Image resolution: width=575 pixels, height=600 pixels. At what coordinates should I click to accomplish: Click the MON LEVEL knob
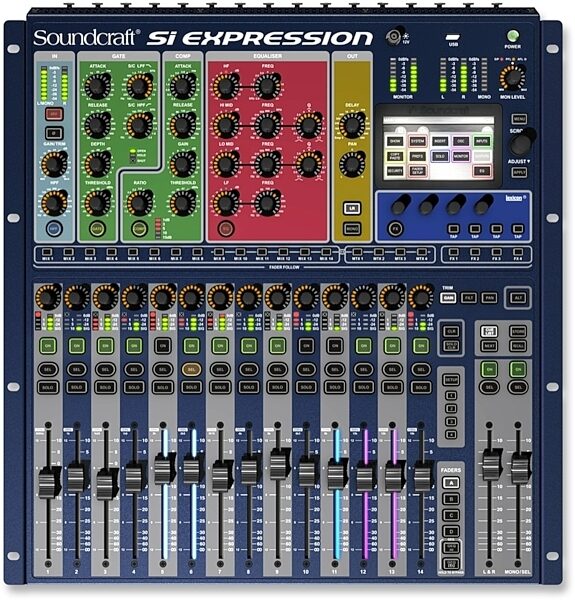pyautogui.click(x=513, y=78)
